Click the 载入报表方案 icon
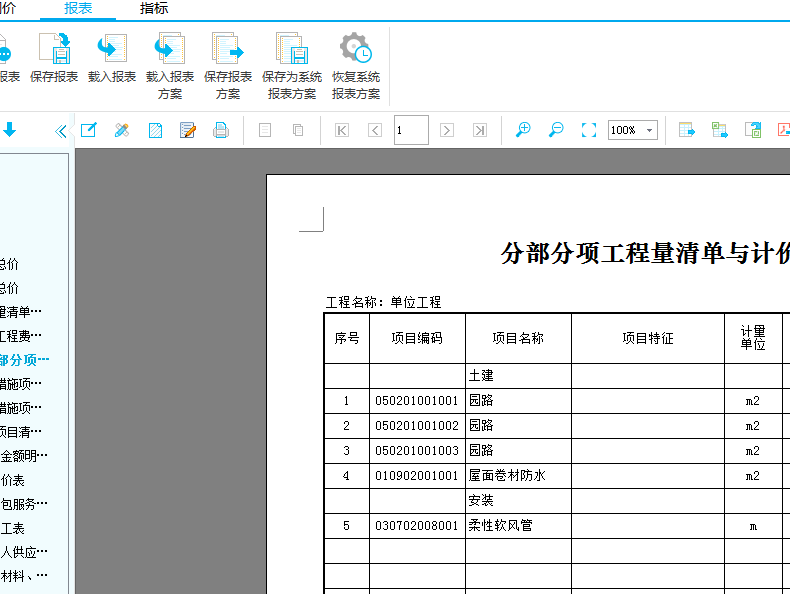The image size is (790, 594). [x=170, y=48]
